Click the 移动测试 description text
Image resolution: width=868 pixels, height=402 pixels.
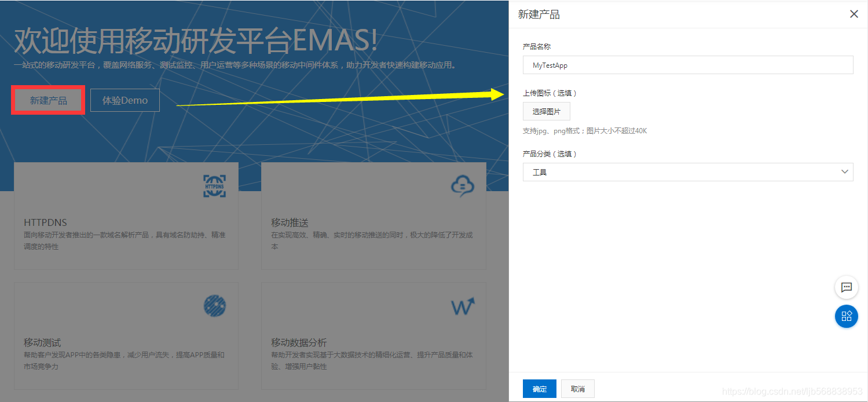(124, 360)
